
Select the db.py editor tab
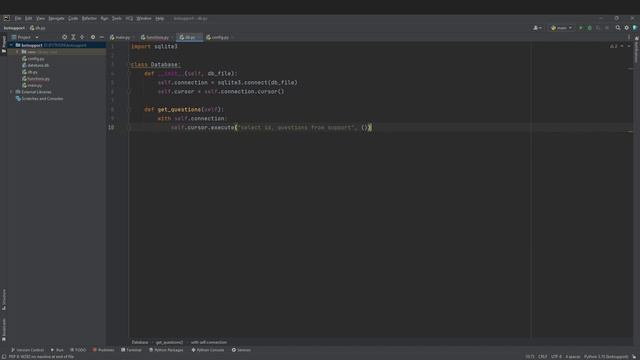coord(189,37)
